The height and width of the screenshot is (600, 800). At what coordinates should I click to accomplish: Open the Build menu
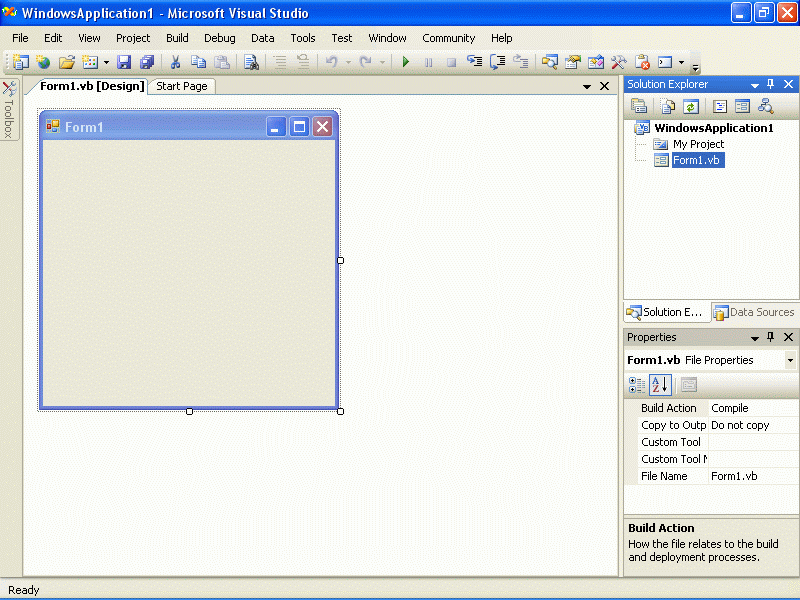click(x=177, y=38)
